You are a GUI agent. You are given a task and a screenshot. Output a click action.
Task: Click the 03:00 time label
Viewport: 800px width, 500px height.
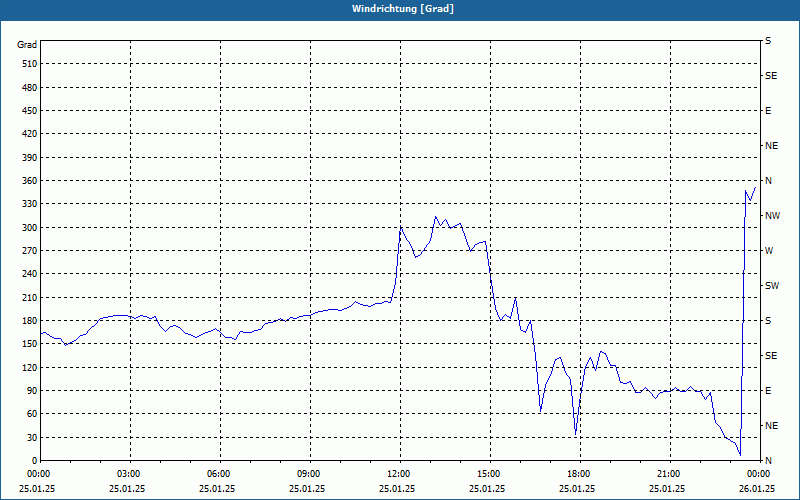coord(127,474)
